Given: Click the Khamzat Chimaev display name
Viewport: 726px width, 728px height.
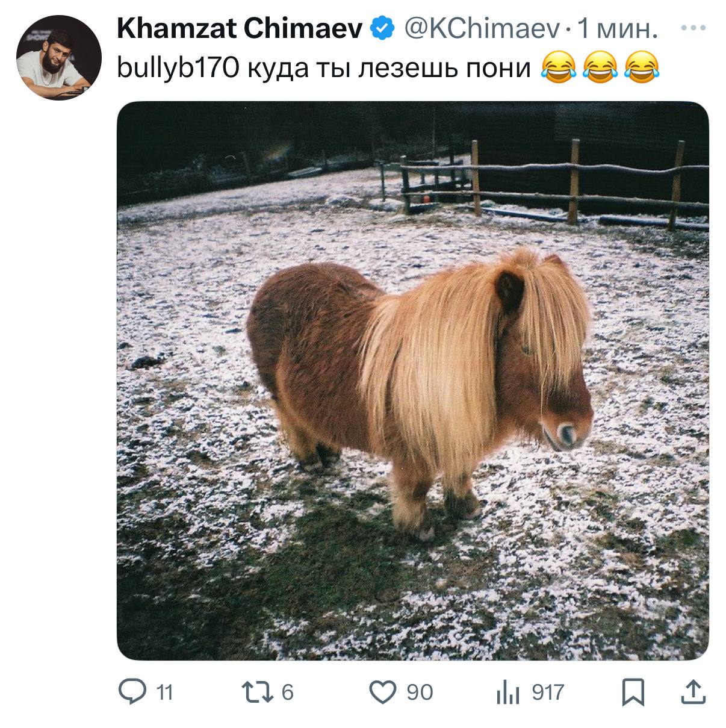Looking at the screenshot, I should pos(240,28).
